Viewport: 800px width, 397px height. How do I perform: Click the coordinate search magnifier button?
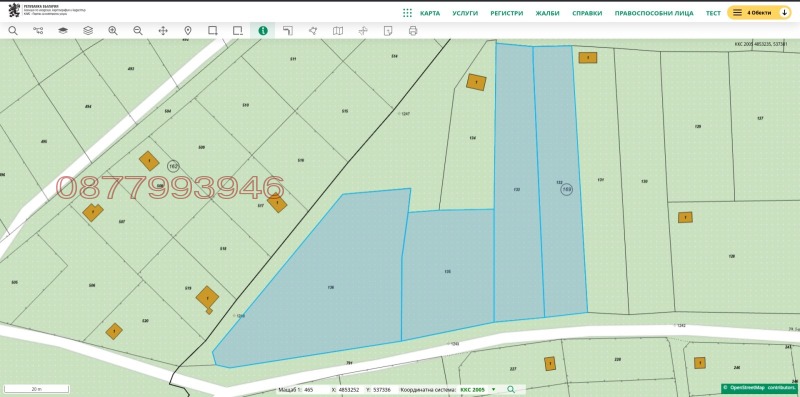pyautogui.click(x=510, y=389)
